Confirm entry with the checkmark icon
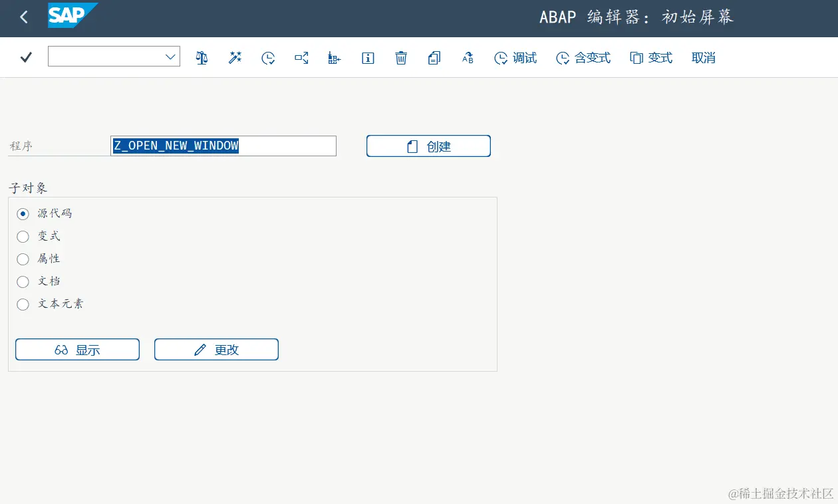 coord(26,57)
